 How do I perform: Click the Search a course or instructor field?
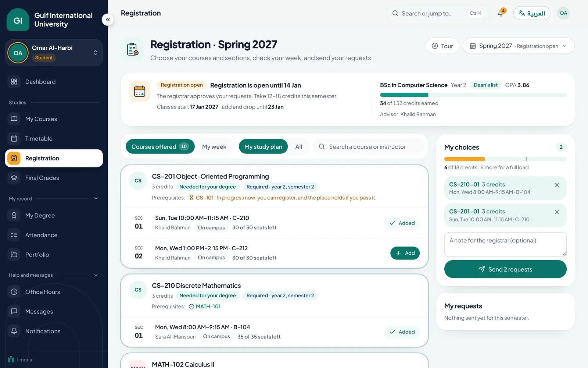(x=369, y=146)
